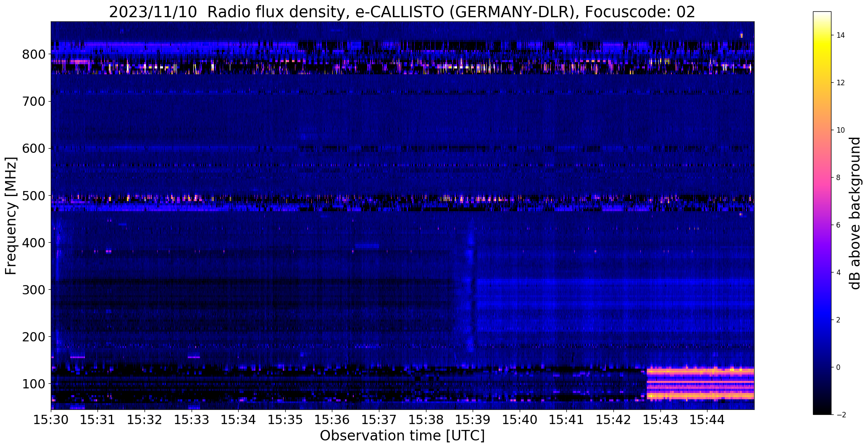Click the 15:32 time tick label

[145, 419]
